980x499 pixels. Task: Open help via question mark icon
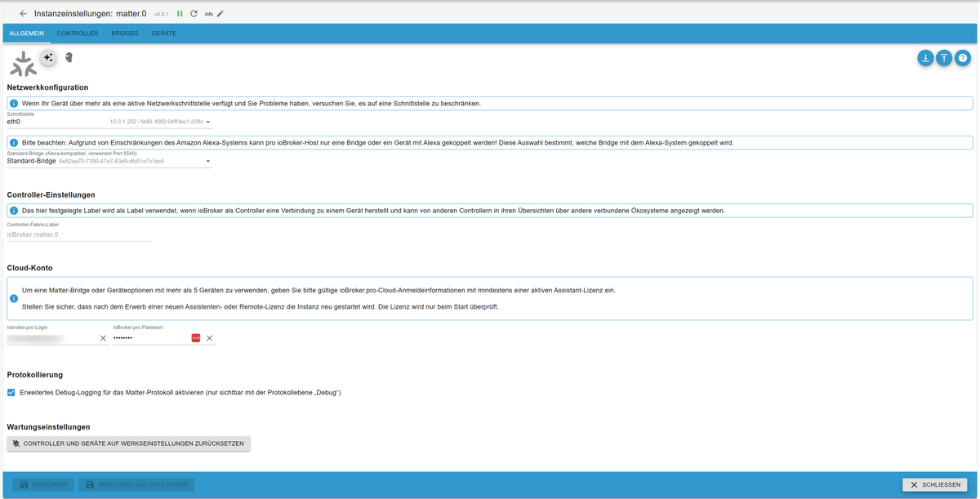point(963,58)
